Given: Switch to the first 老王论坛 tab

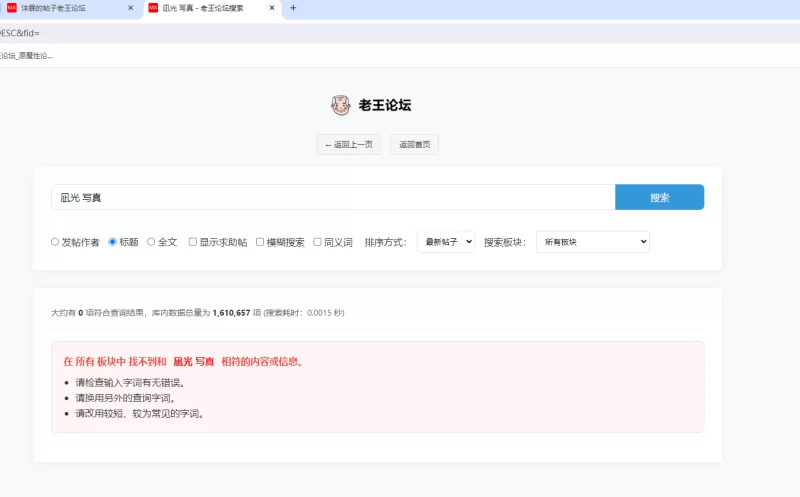Looking at the screenshot, I should [x=70, y=9].
